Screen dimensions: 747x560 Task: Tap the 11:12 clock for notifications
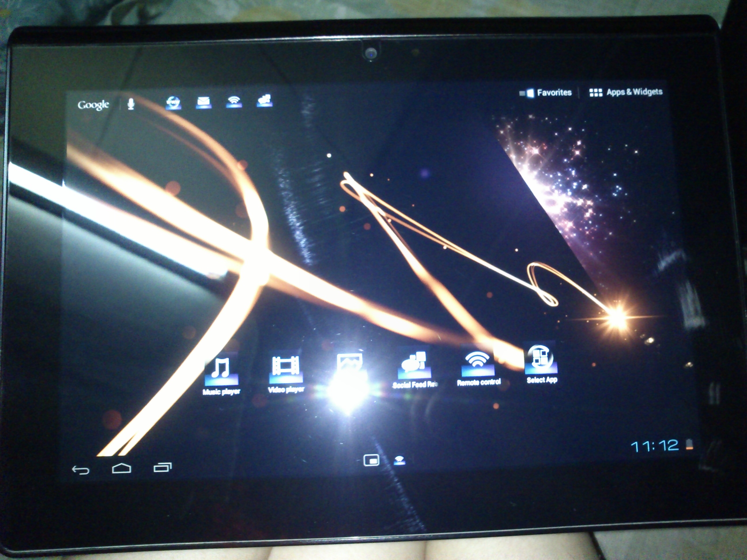tap(654, 446)
